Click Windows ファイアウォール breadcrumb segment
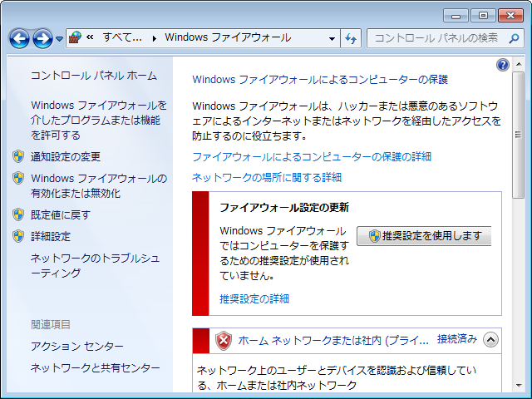This screenshot has width=532, height=399. click(x=228, y=37)
